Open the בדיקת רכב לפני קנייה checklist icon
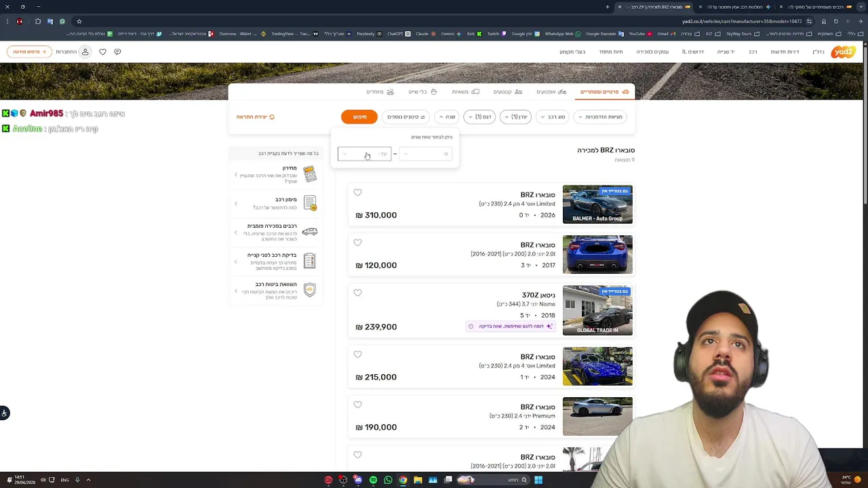This screenshot has width=868, height=488. [x=310, y=260]
